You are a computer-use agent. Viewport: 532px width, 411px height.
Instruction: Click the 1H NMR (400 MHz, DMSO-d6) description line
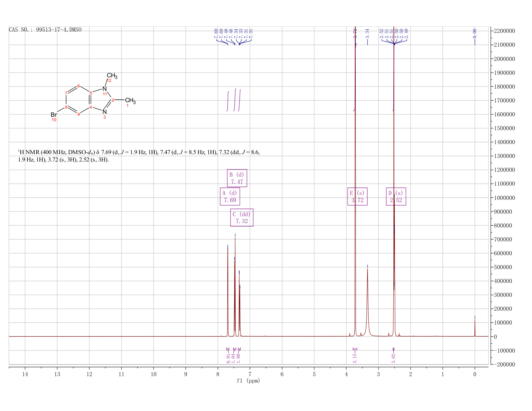(x=139, y=152)
